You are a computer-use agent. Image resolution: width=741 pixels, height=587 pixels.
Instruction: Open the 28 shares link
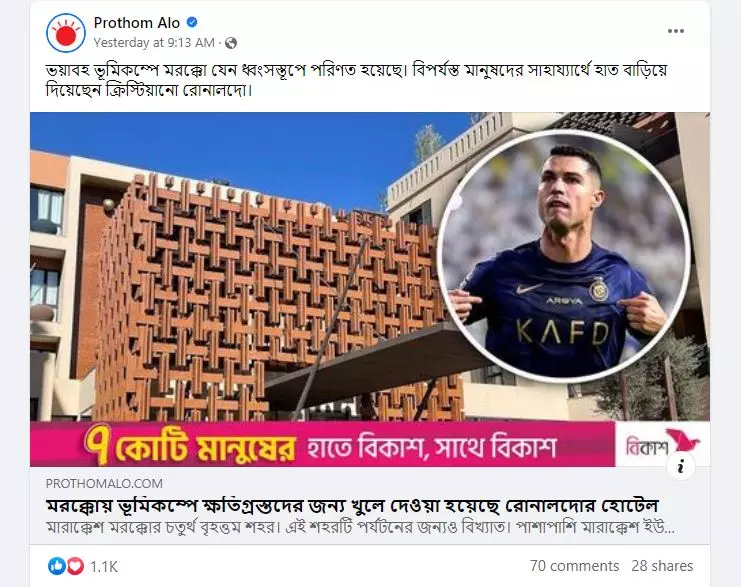click(x=662, y=566)
